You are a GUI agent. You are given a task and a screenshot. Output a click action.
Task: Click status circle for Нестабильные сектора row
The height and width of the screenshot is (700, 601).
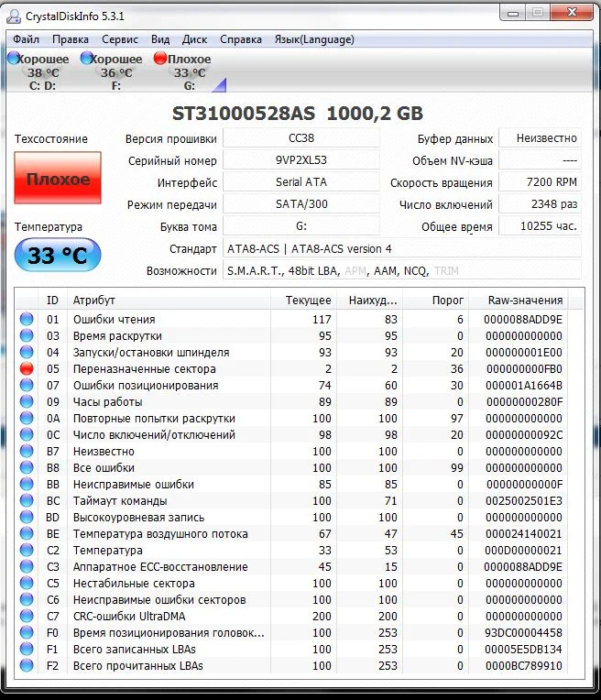27,583
